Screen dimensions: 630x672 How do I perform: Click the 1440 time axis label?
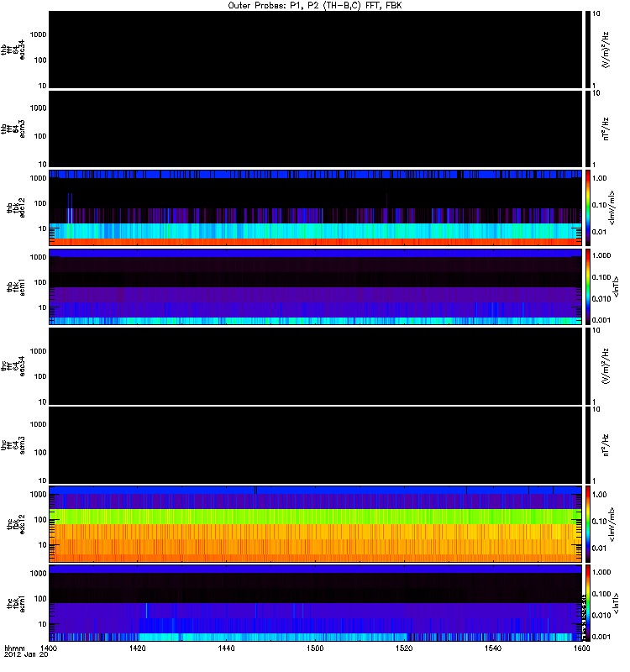(226, 648)
